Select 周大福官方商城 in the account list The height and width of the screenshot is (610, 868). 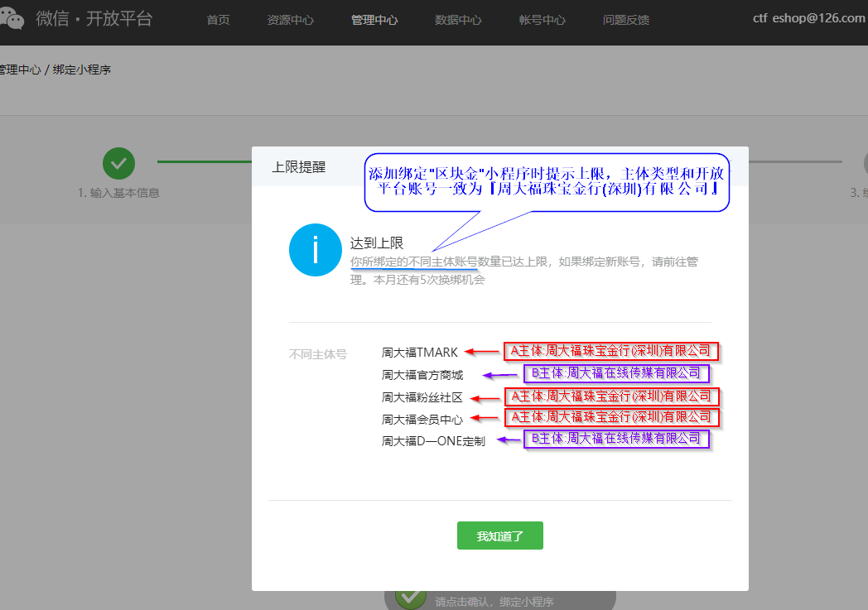pos(422,375)
